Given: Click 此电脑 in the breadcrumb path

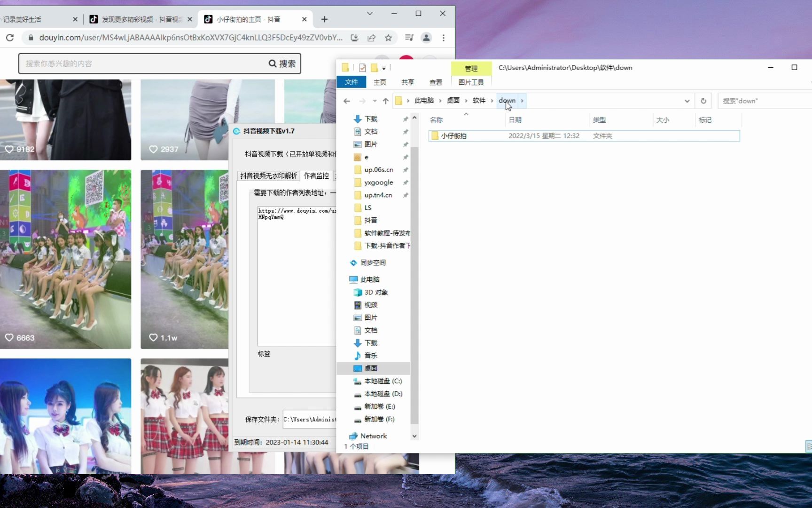Looking at the screenshot, I should [424, 101].
